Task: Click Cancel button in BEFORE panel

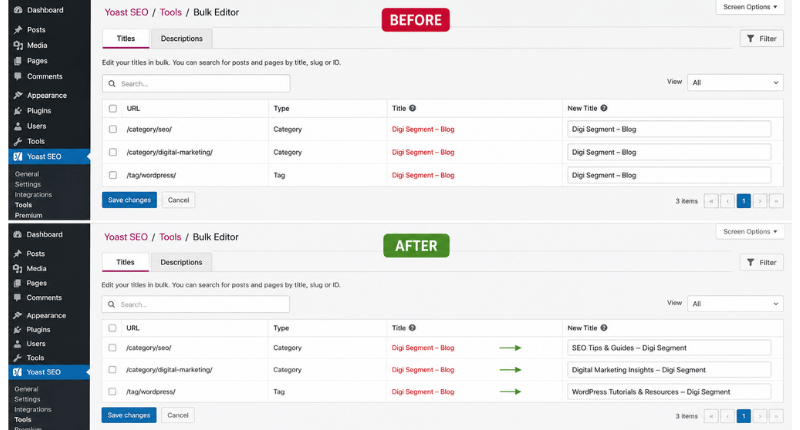Action: 179,200
